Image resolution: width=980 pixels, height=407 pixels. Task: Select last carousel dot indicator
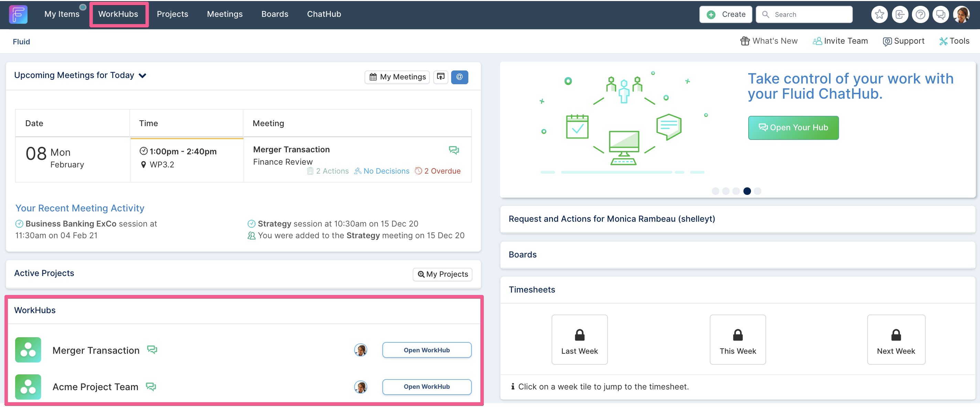coord(758,191)
